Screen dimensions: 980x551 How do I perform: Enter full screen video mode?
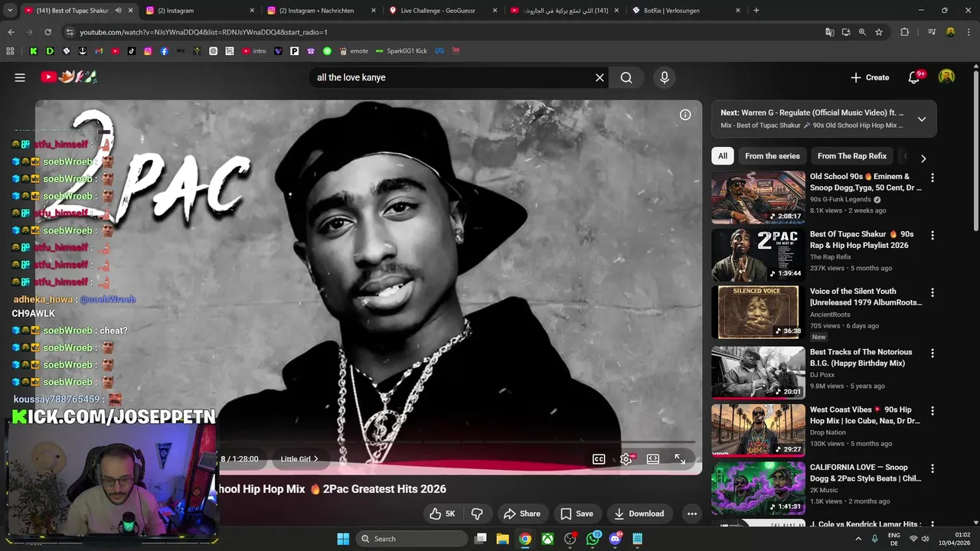[680, 459]
